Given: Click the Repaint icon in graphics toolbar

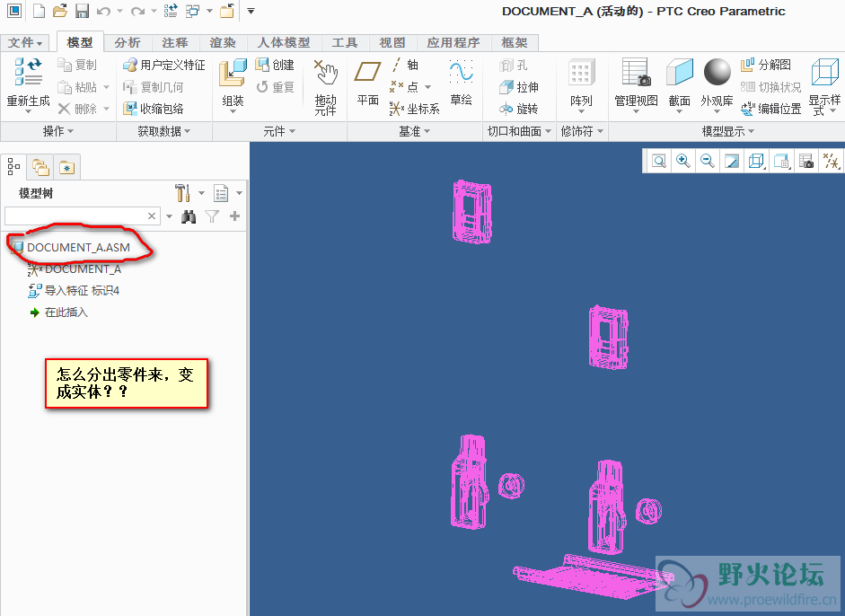Looking at the screenshot, I should coord(732,161).
